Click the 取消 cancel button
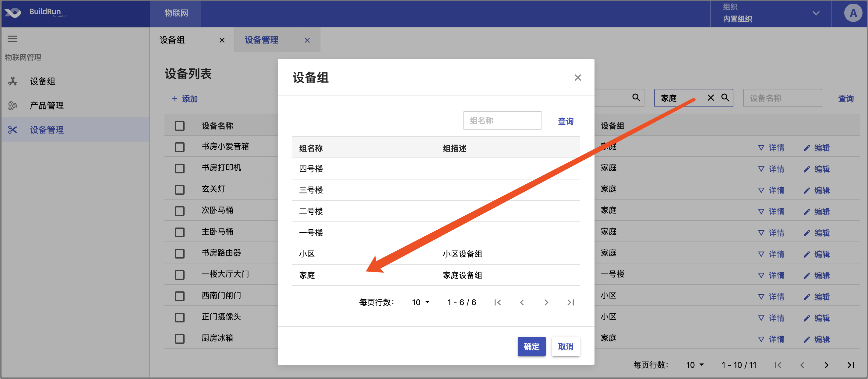Viewport: 868px width, 379px height. 565,347
